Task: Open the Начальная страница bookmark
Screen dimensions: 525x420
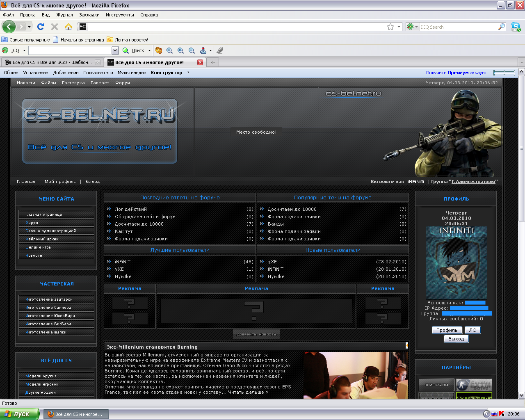Action: click(x=78, y=40)
